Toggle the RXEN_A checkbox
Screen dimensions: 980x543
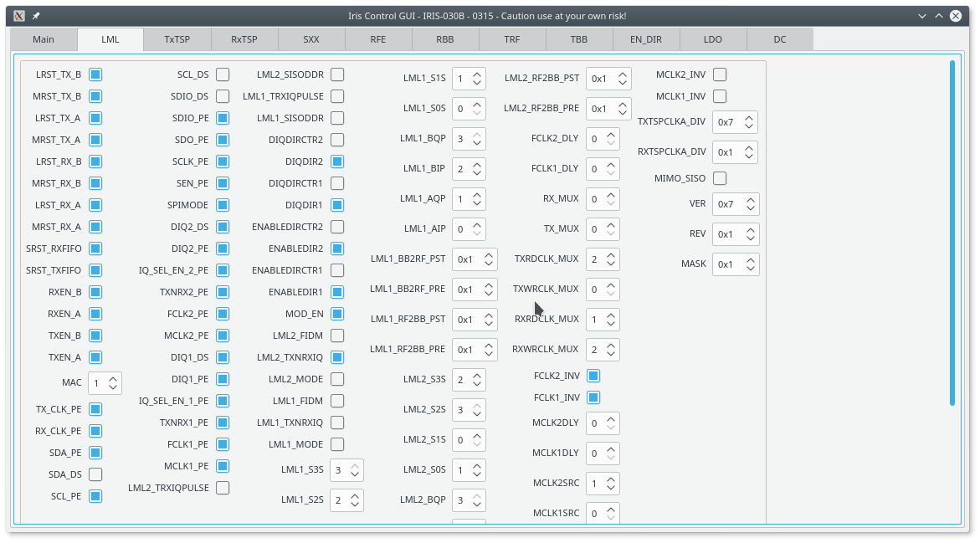pyautogui.click(x=95, y=314)
